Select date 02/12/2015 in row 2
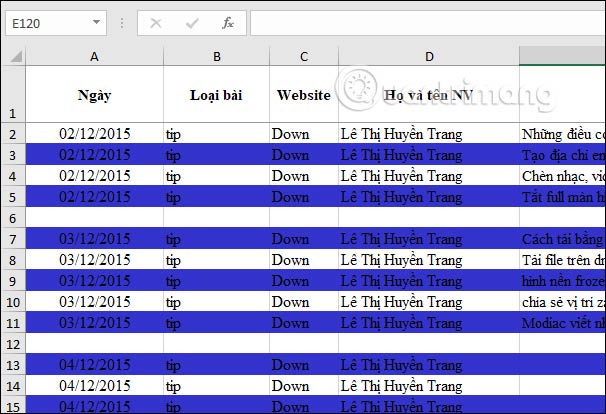 point(94,133)
